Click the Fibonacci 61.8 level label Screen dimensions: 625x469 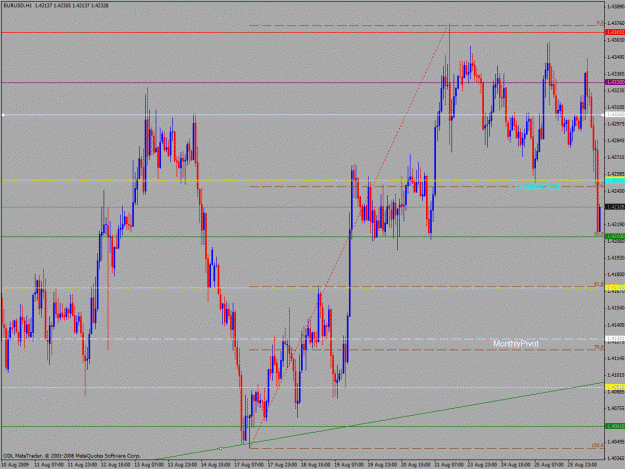[598, 284]
